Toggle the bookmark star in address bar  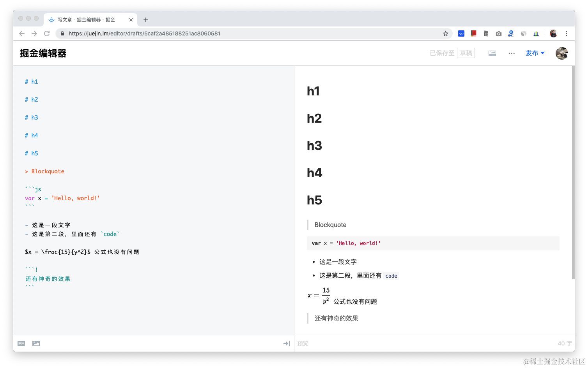click(x=445, y=33)
